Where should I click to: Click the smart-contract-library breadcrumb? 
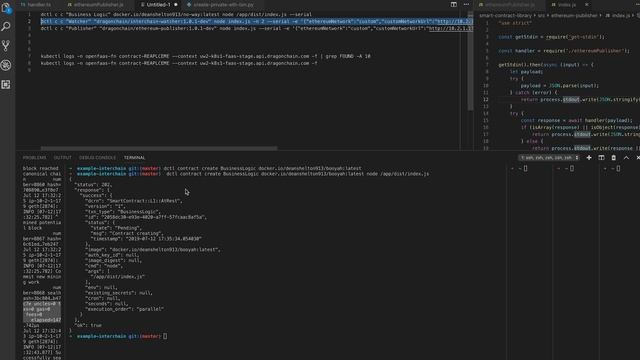[505, 16]
